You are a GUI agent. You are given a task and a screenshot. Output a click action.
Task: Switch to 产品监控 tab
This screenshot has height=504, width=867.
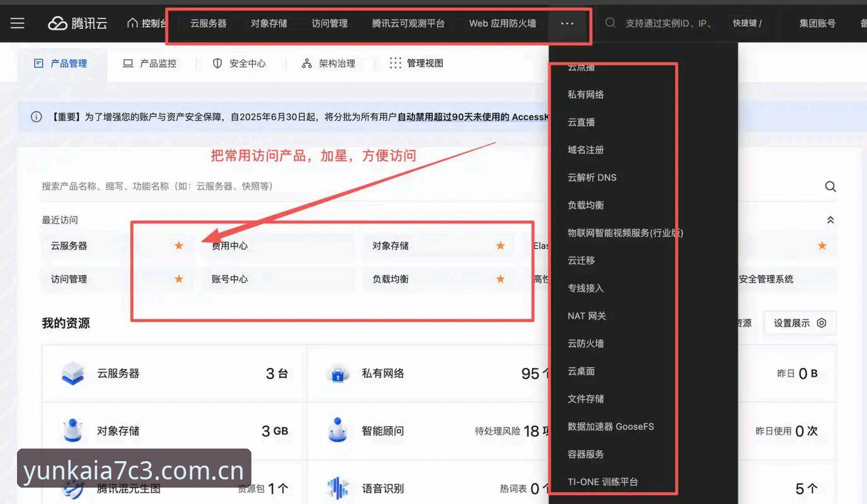point(150,63)
